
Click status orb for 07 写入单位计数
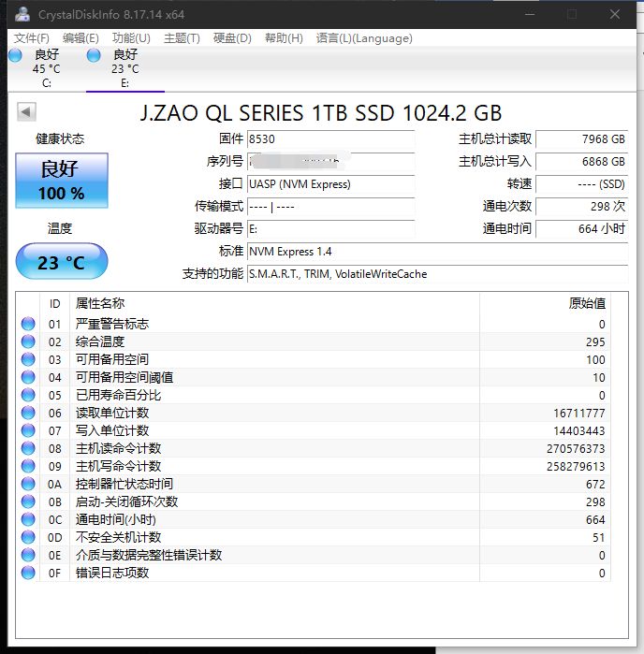28,430
